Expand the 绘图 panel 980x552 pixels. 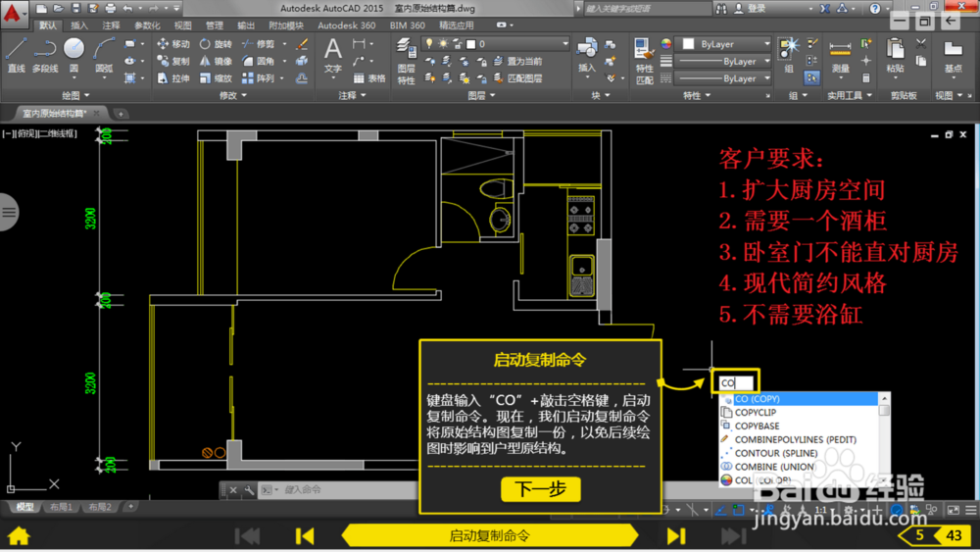point(75,95)
